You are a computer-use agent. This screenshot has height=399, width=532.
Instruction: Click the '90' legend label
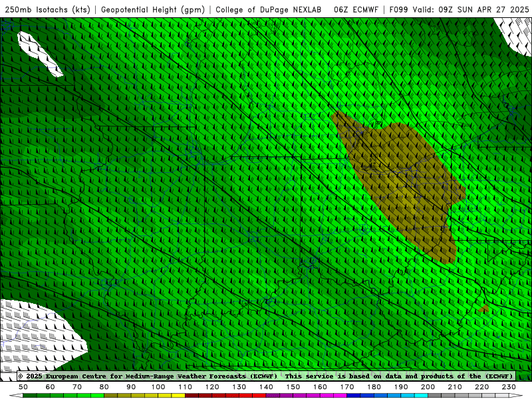(x=131, y=387)
